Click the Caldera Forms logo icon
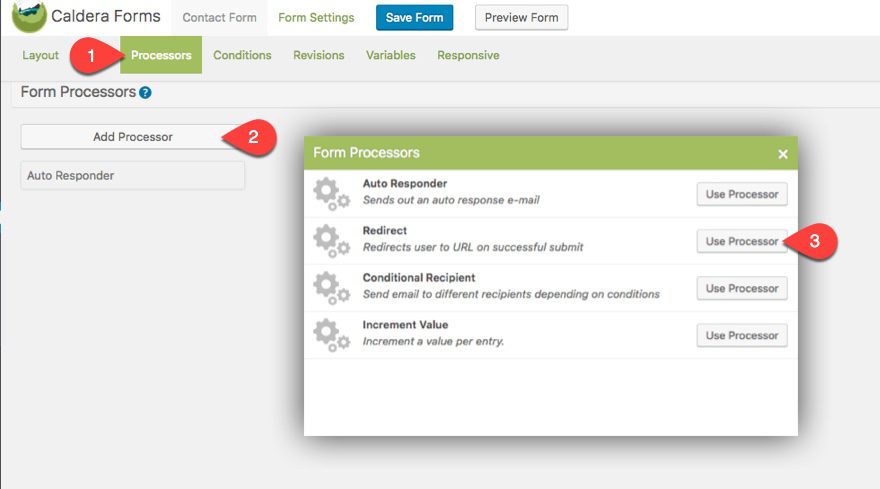Screen dimensions: 880x489 point(29,17)
